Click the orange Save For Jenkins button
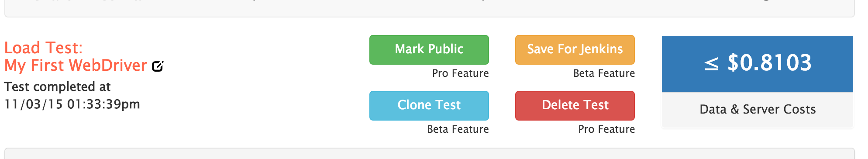 575,50
